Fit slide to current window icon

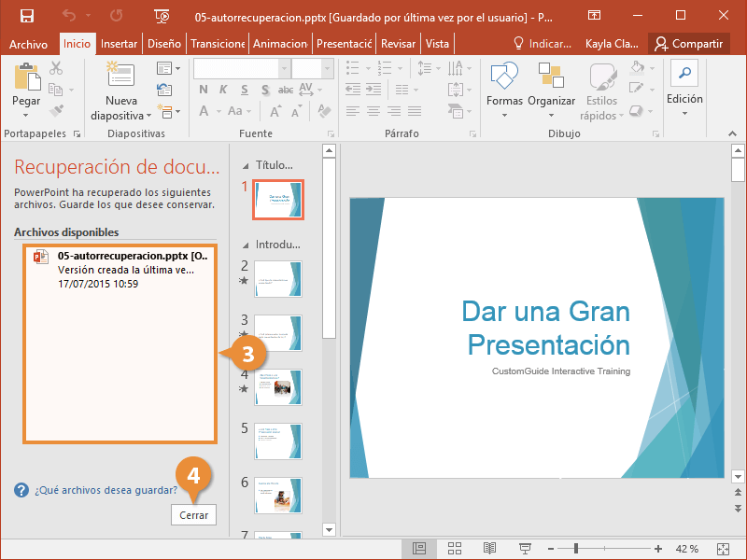coord(722,549)
